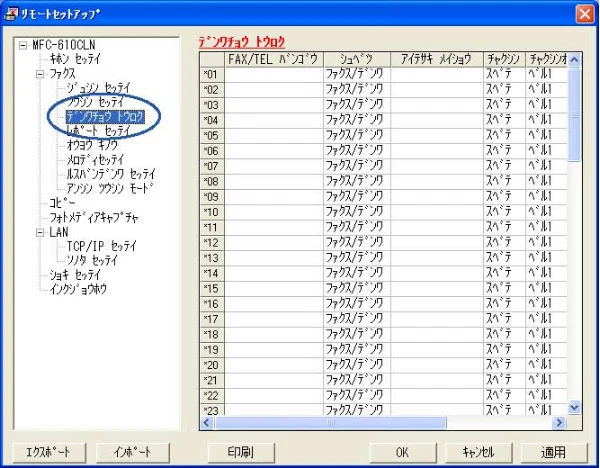Select レポート セッテイ tree item
The width and height of the screenshot is (600, 468).
99,131
